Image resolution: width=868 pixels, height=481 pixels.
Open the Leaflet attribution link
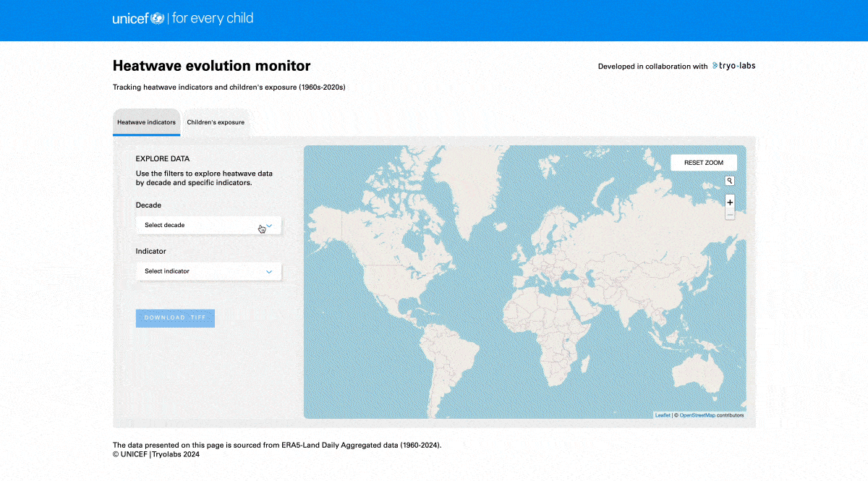click(662, 415)
